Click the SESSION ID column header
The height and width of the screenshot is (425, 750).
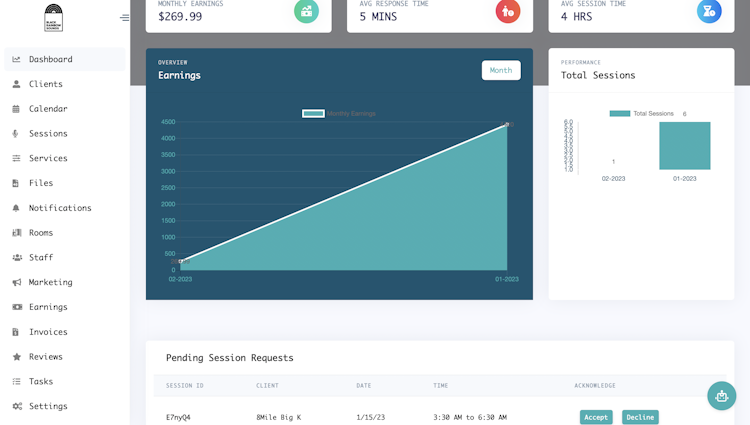pyautogui.click(x=185, y=385)
